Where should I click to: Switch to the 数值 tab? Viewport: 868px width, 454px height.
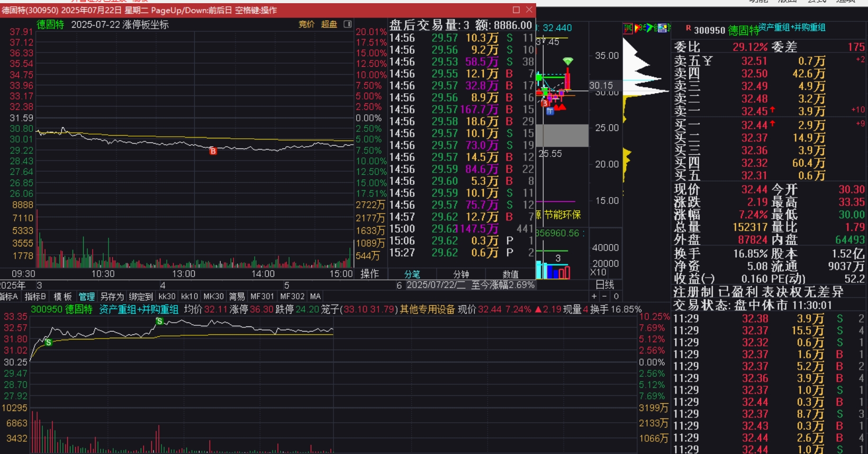click(x=511, y=274)
